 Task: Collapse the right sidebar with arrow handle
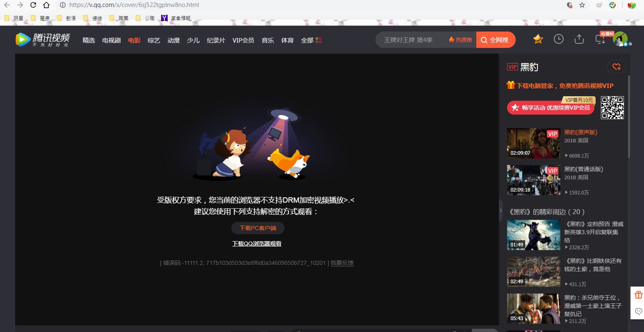click(501, 210)
